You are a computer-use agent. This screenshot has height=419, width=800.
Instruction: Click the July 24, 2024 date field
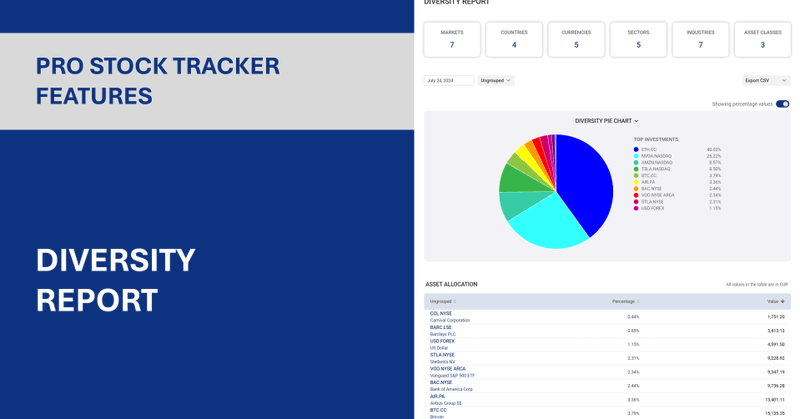point(449,81)
